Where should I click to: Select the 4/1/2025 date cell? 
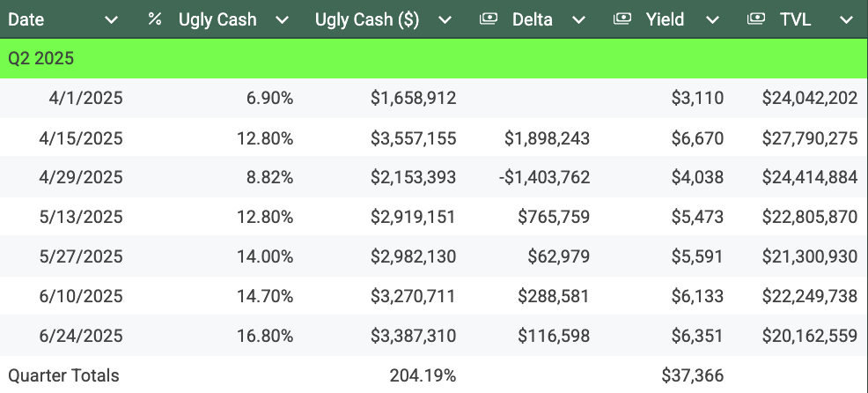click(x=86, y=98)
